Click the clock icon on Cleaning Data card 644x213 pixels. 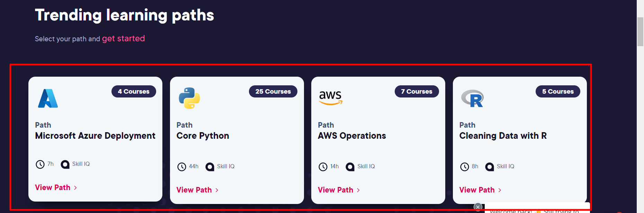(464, 167)
